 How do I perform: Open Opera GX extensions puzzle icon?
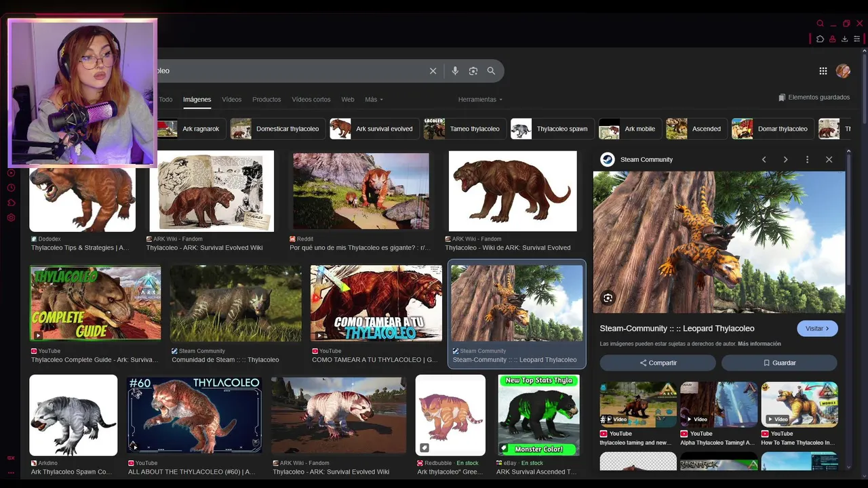820,39
